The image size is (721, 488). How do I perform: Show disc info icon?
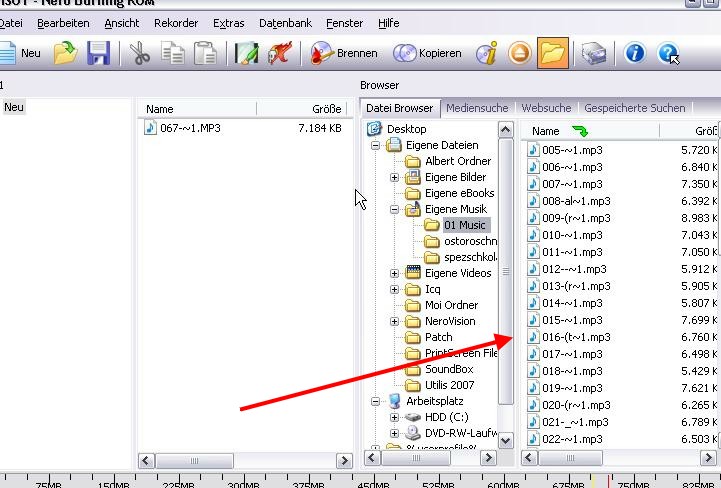(487, 53)
